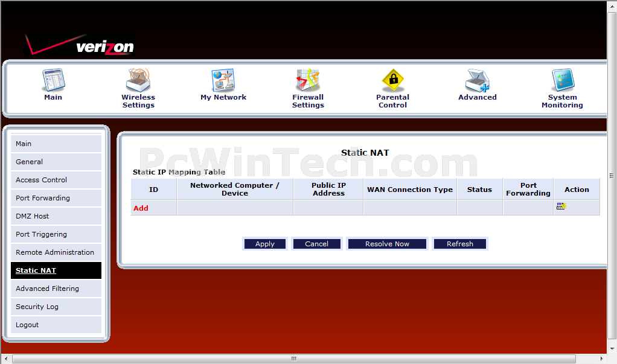
Task: Click the scroll left arrow
Action: pyautogui.click(x=6, y=359)
